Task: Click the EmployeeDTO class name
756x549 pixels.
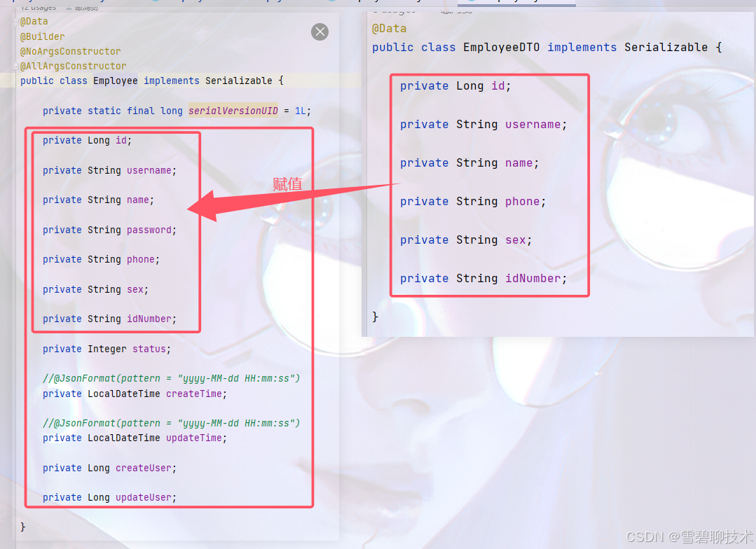Action: tap(501, 47)
